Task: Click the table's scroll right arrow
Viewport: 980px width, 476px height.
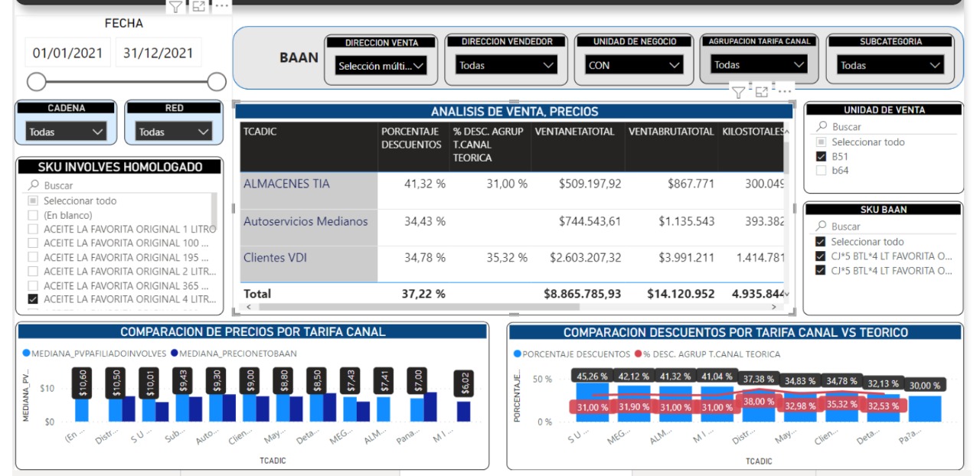Action: [773, 307]
